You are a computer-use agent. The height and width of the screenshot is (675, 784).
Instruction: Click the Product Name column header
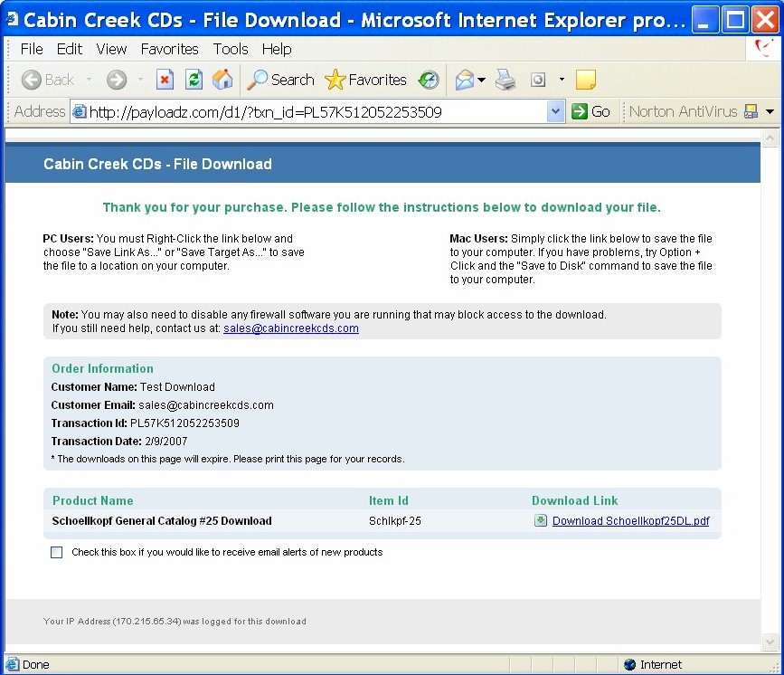click(x=93, y=501)
